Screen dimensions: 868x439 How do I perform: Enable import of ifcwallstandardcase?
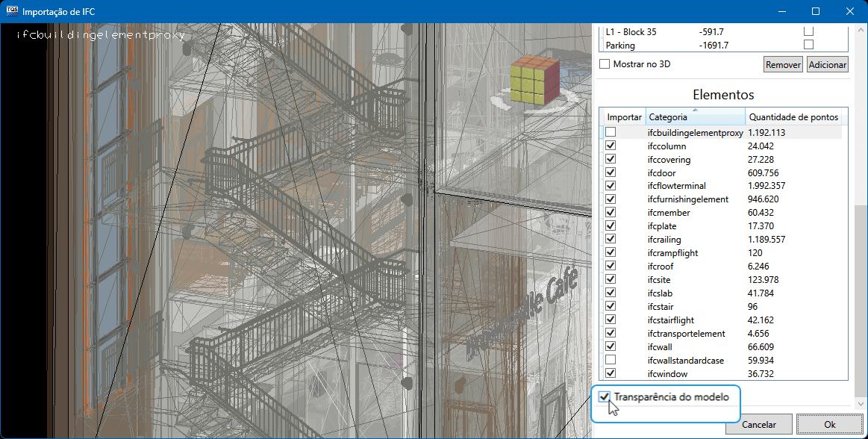(x=611, y=360)
